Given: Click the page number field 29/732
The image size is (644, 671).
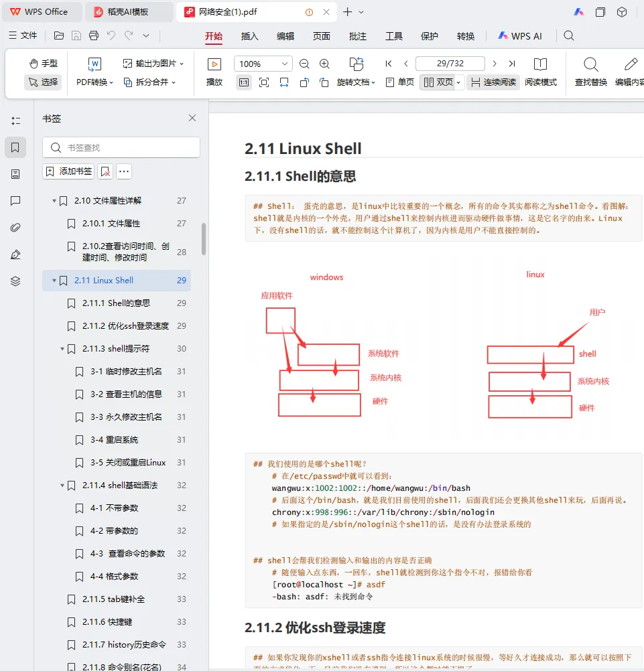Looking at the screenshot, I should (450, 64).
